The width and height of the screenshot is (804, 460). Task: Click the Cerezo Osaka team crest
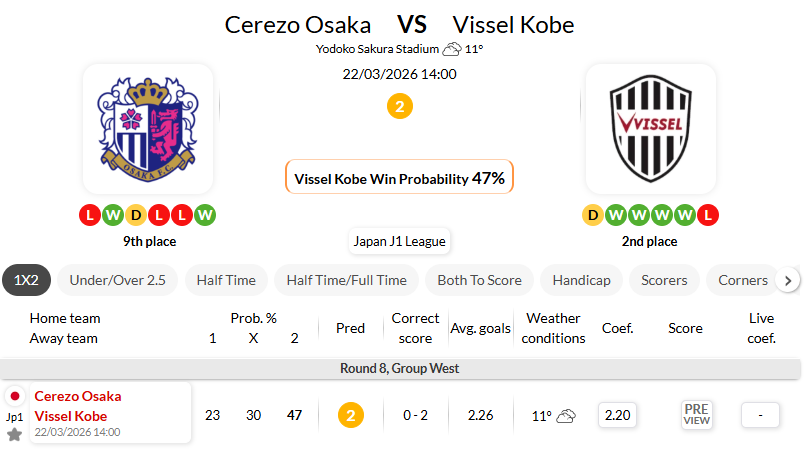pos(148,129)
